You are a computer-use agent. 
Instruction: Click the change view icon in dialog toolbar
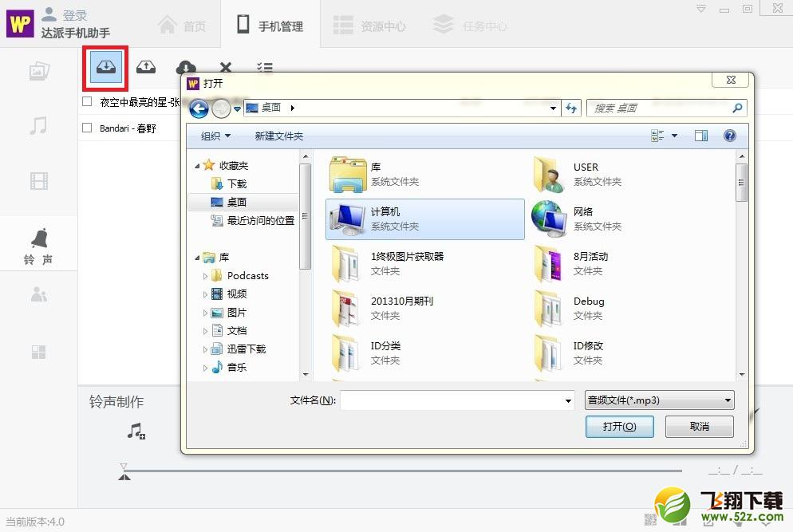tap(657, 136)
